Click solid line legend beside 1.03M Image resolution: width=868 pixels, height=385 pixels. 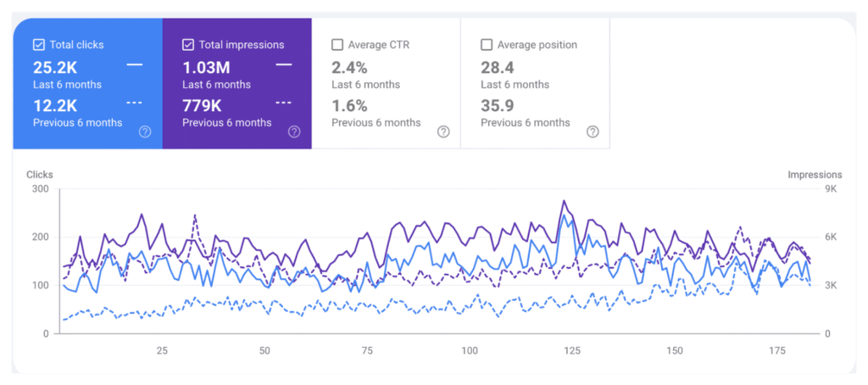pyautogui.click(x=284, y=65)
